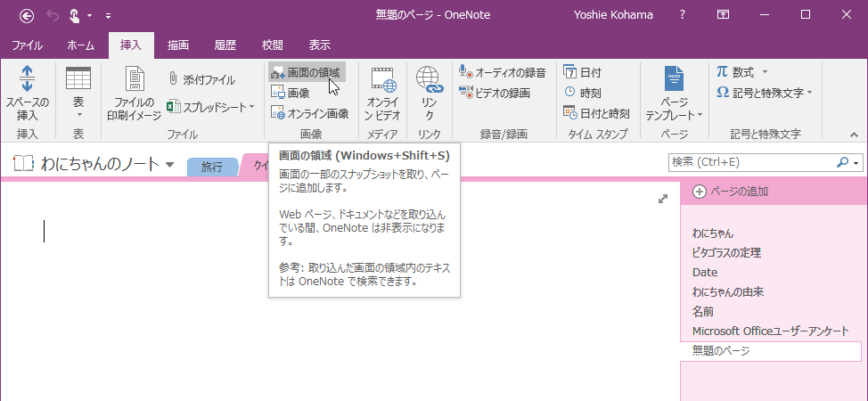Image resolution: width=868 pixels, height=401 pixels.
Task: Click the Back arrow in title bar
Action: tap(27, 15)
